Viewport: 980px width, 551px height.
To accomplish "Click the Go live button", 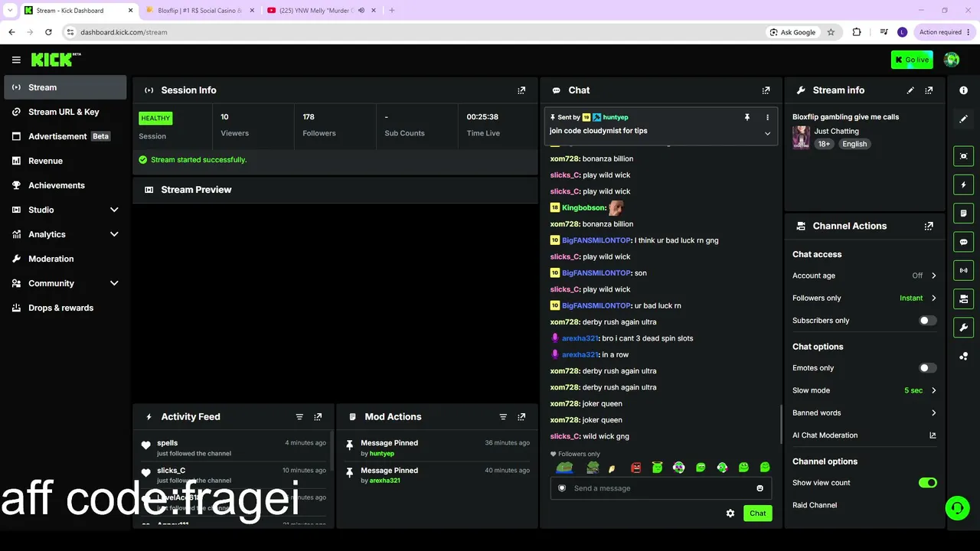I will 912,60.
